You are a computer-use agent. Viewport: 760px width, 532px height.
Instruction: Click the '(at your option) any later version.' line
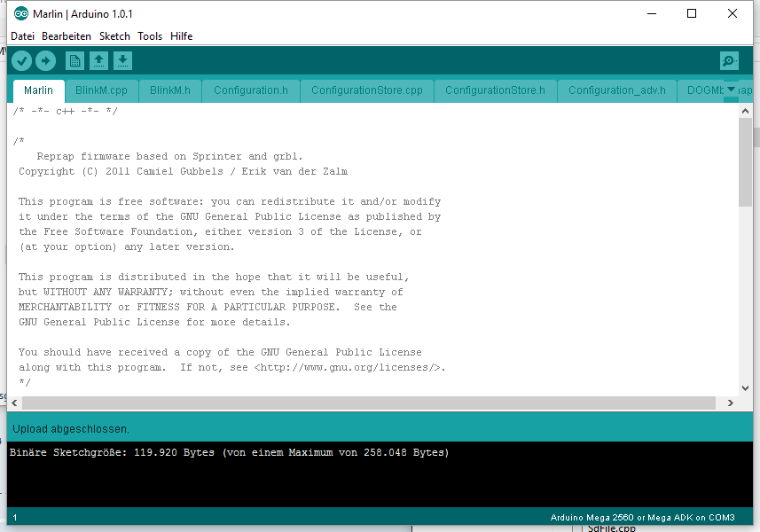click(127, 247)
